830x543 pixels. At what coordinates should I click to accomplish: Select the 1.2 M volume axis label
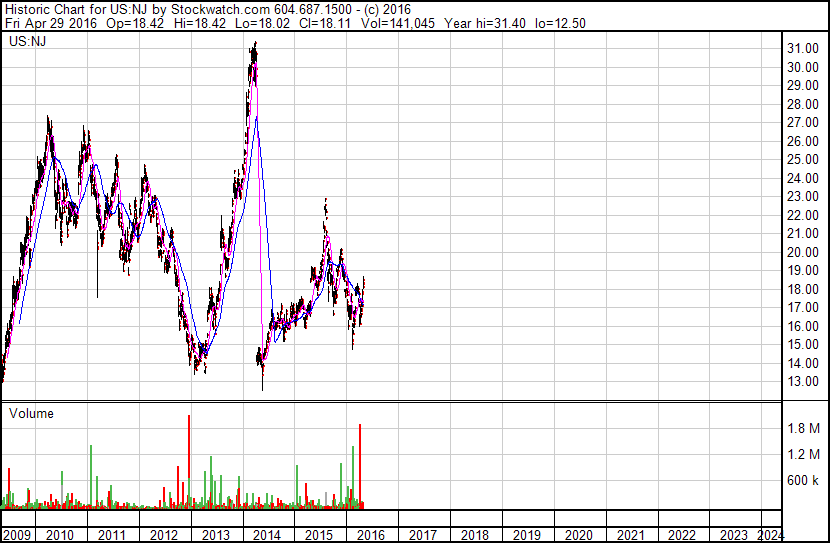pyautogui.click(x=803, y=455)
